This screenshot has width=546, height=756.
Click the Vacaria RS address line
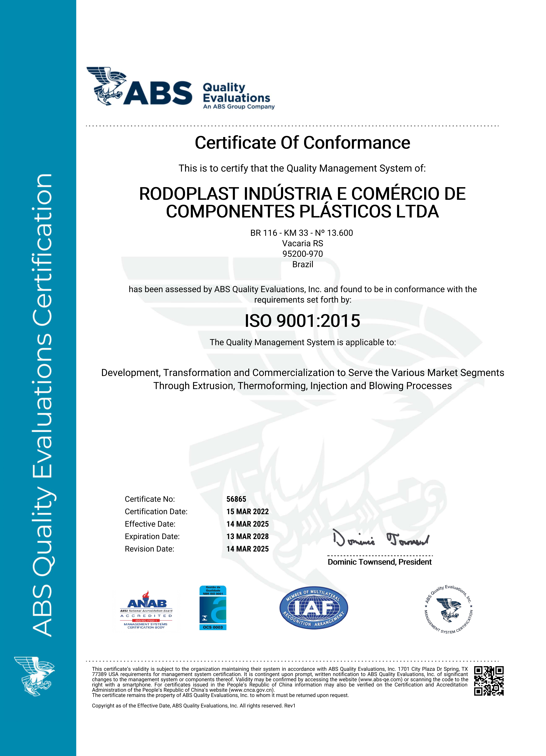click(303, 243)
